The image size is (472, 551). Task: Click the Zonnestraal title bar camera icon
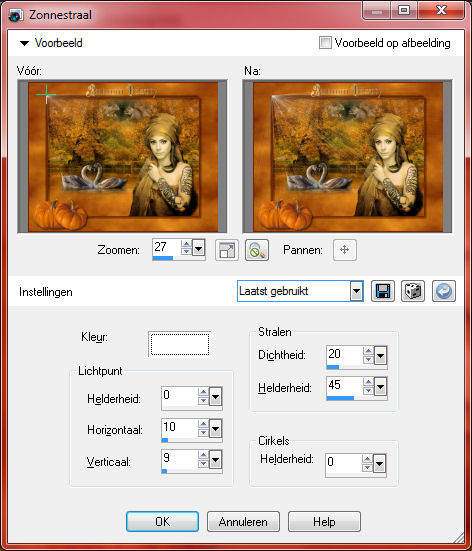pyautogui.click(x=16, y=15)
